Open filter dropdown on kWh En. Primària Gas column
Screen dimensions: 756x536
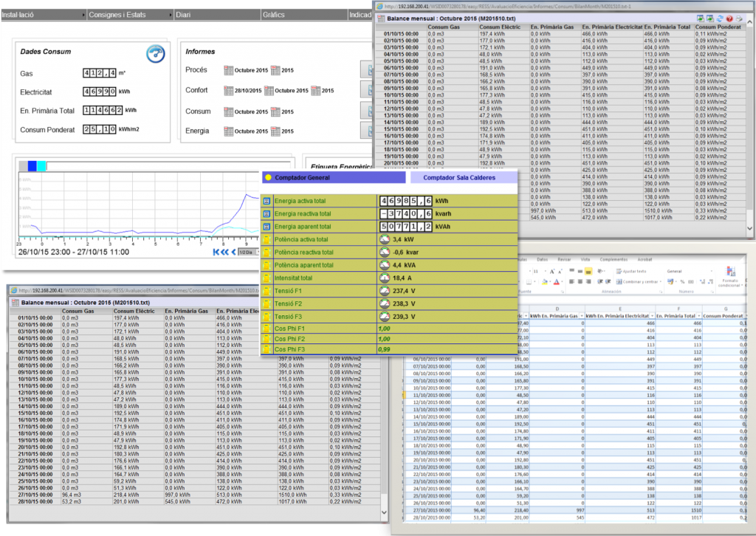[x=582, y=316]
